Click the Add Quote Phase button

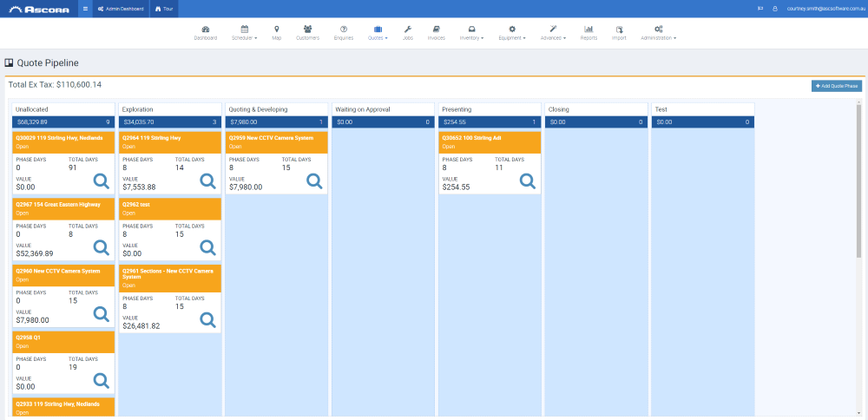837,86
